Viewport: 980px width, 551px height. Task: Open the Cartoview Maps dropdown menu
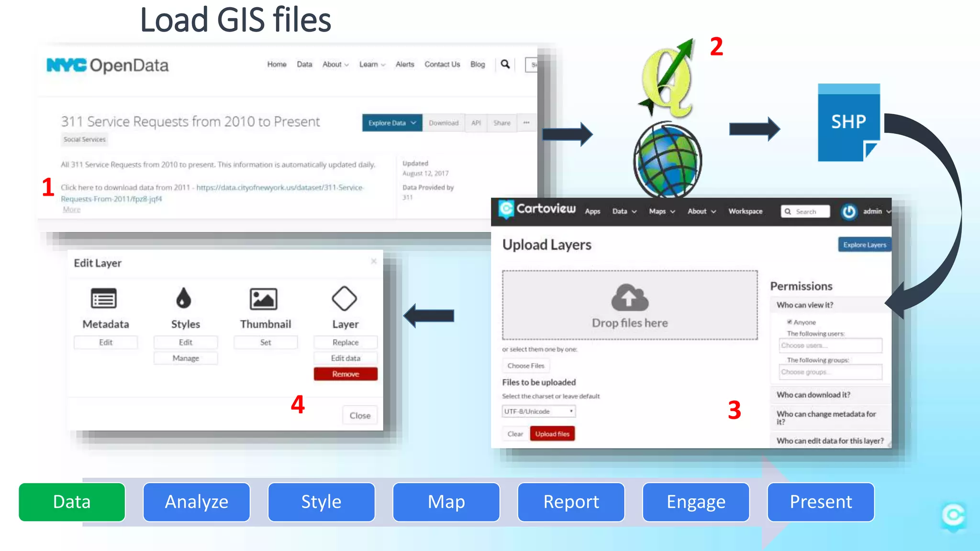(x=662, y=211)
